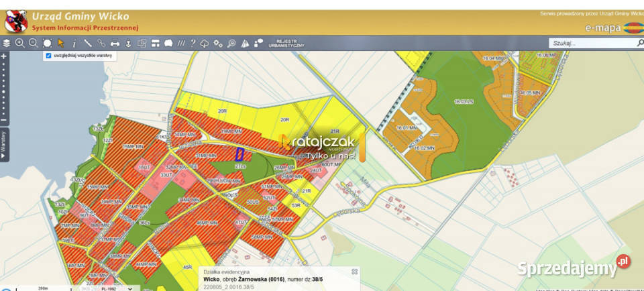Click the cloud download icon
Viewport: 644px width, 291px height.
[205, 44]
